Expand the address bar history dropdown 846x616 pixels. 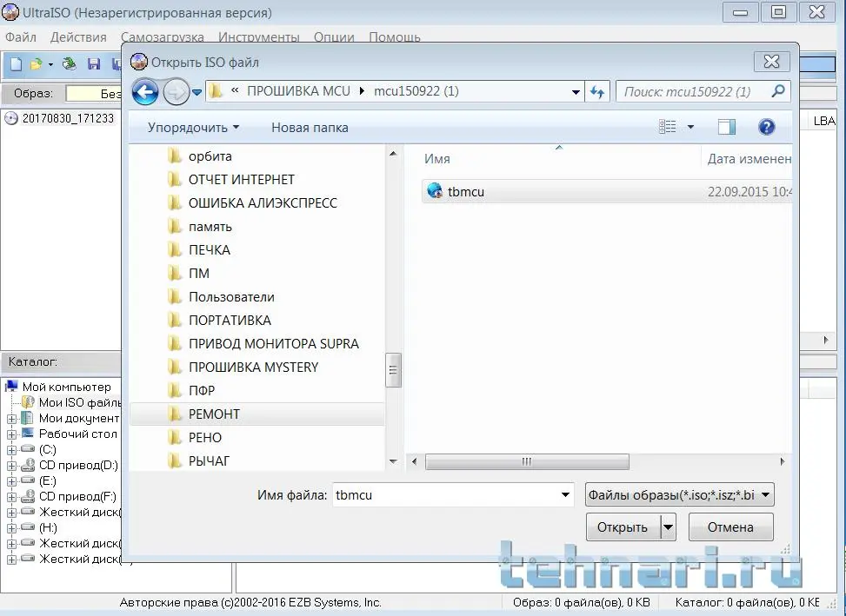pyautogui.click(x=576, y=92)
